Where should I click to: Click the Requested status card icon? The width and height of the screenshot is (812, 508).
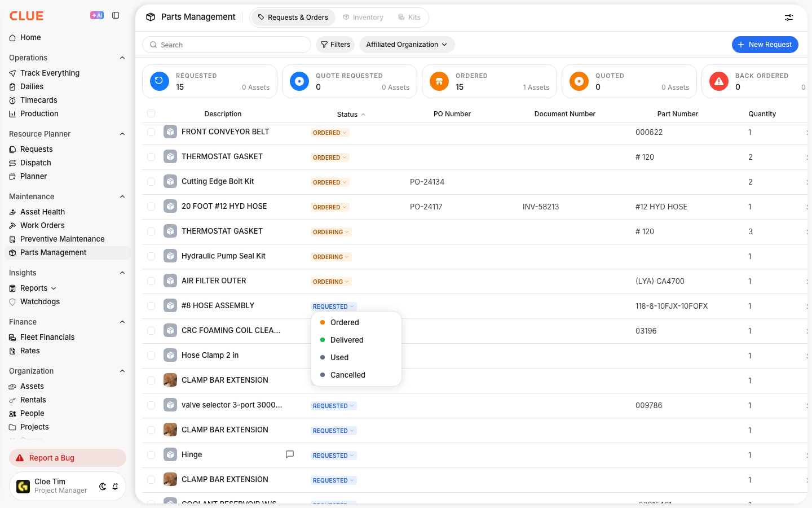(159, 81)
